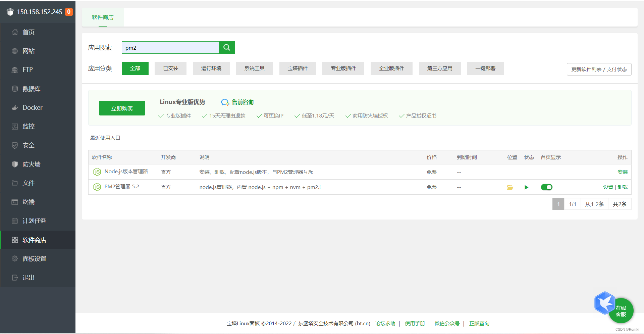Click the FTP globe icon in sidebar
The image size is (644, 334).
coord(15,70)
